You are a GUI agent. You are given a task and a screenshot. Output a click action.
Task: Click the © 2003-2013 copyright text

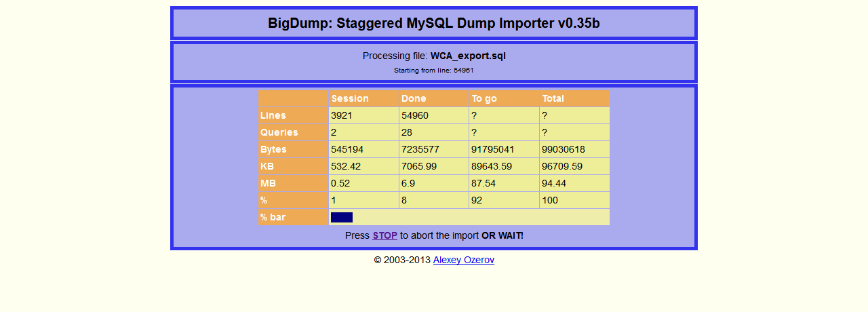coord(402,260)
